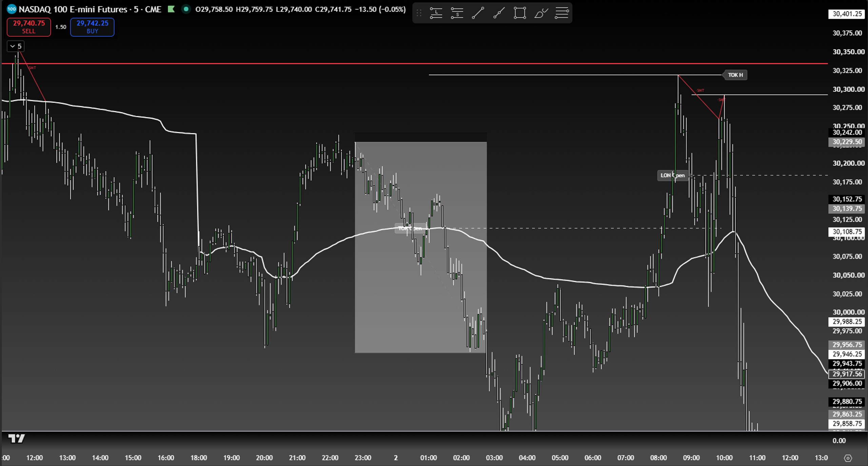Click the 18:00 time axis label
Viewport: 868px width, 466px height.
[x=199, y=458]
